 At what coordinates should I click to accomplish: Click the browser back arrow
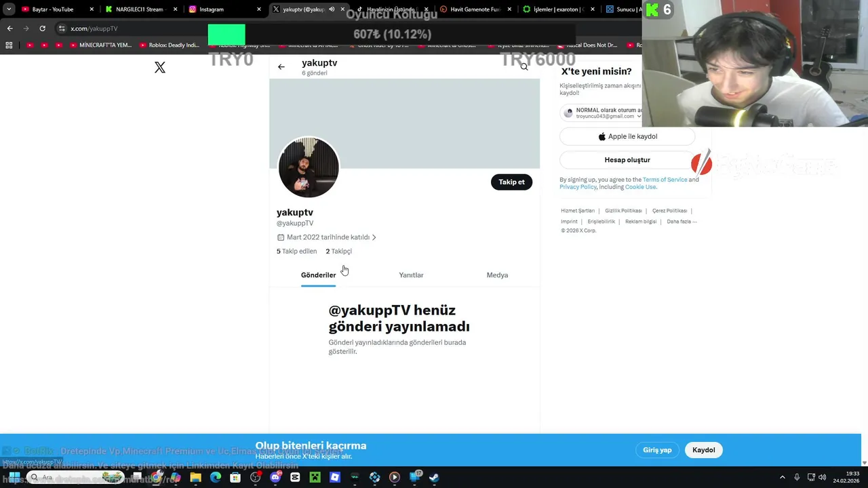point(9,28)
